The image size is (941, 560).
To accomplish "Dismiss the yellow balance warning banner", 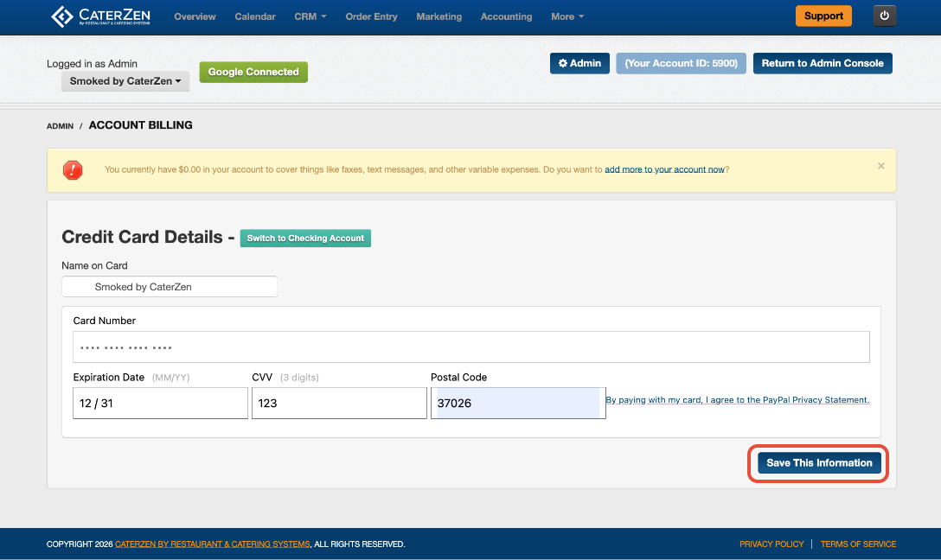I will tap(881, 166).
